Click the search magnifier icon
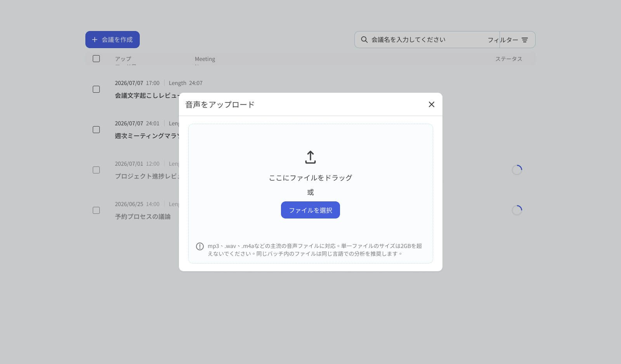 364,40
